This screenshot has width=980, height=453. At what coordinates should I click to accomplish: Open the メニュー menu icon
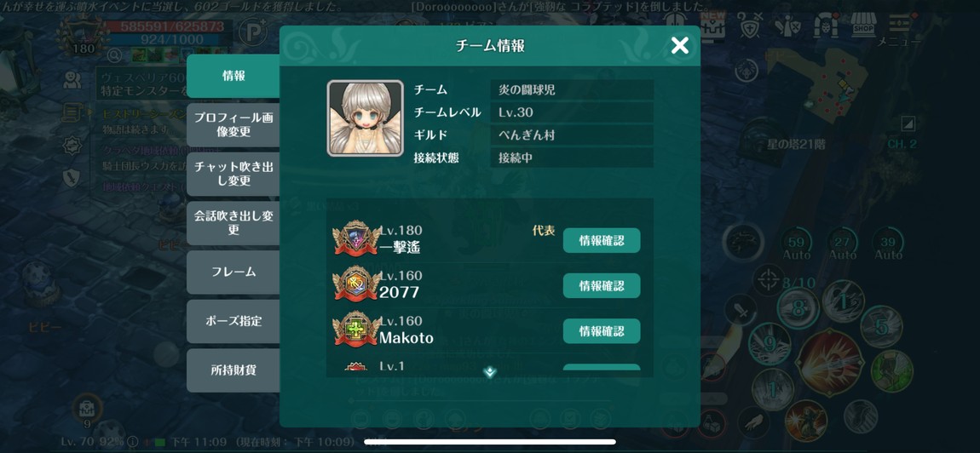point(899,29)
